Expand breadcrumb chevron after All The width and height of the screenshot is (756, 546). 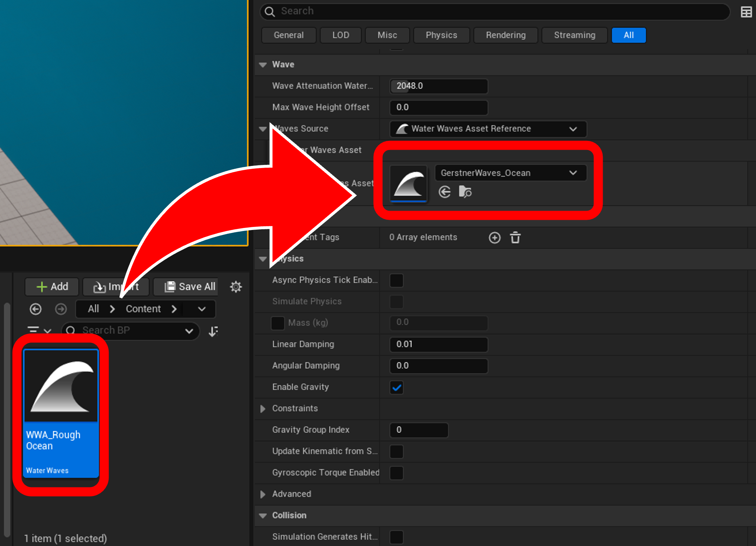(112, 309)
